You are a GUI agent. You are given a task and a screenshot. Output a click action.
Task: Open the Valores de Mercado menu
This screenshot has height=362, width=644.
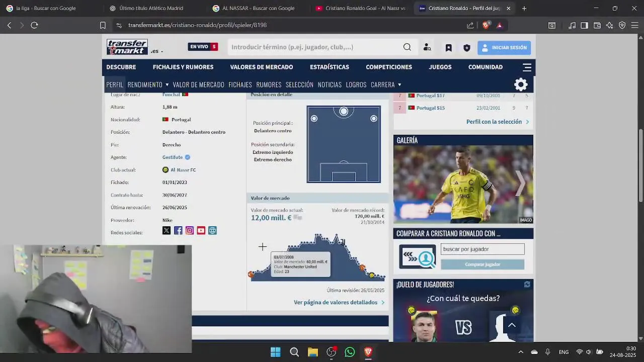coord(262,67)
